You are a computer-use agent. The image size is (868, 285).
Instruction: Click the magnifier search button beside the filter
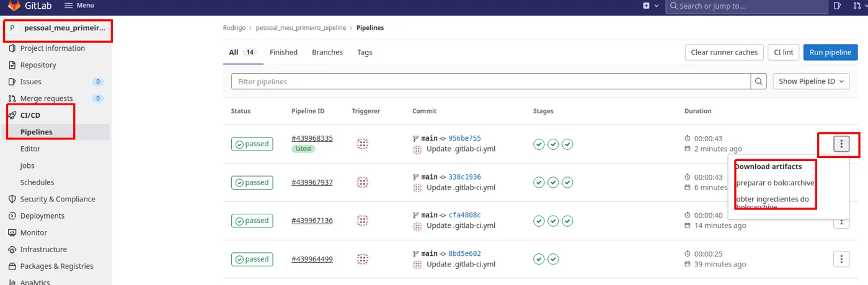759,81
